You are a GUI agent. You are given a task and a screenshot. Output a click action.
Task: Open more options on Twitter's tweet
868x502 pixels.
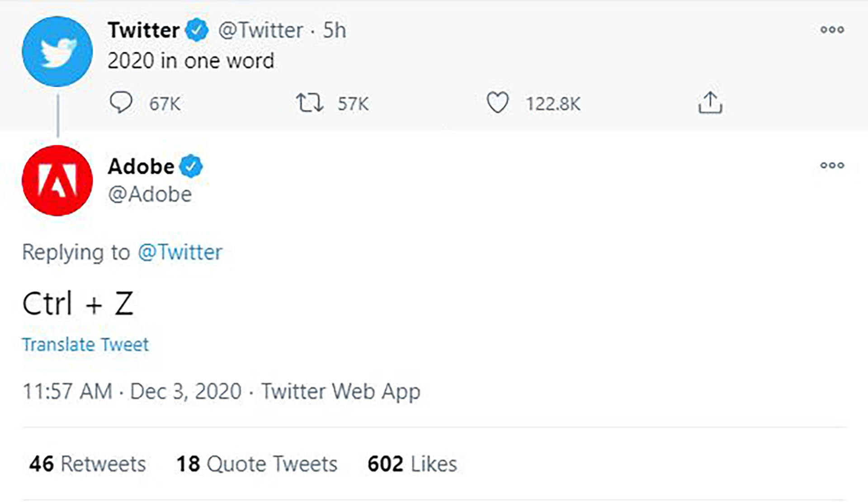point(832,30)
